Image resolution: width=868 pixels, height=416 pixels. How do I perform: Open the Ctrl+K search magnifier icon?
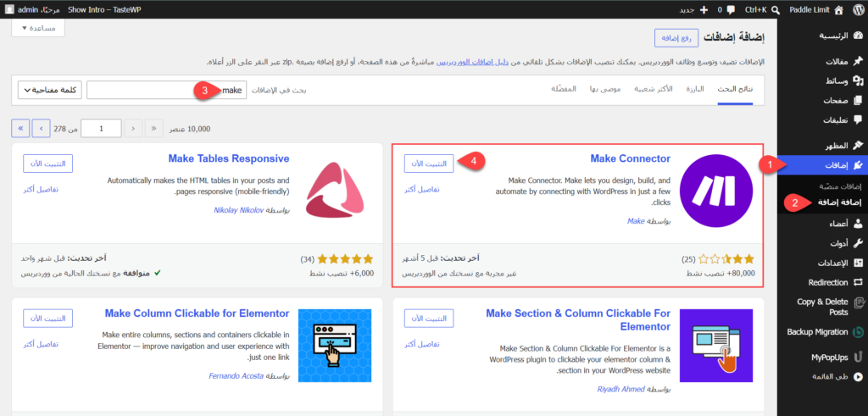(776, 9)
